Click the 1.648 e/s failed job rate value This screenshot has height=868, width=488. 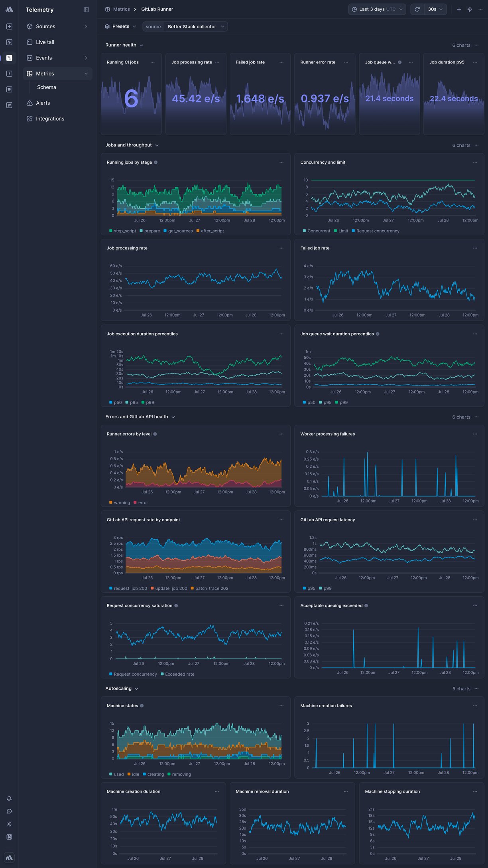pos(260,99)
